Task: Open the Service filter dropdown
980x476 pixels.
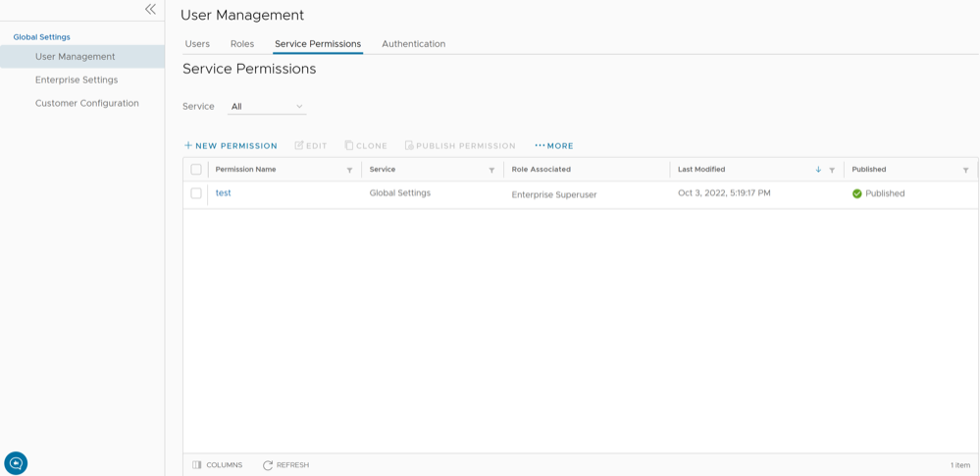Action: pyautogui.click(x=267, y=106)
